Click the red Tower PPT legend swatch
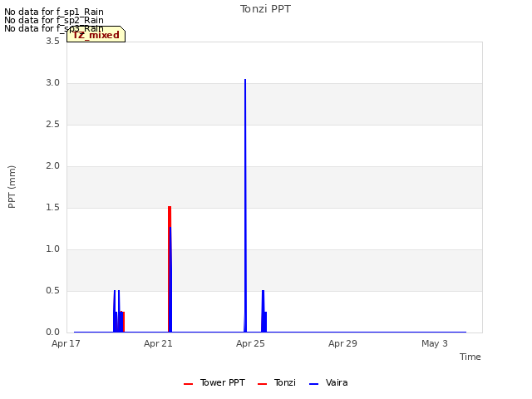Viewport: 532px width, 399px height. pyautogui.click(x=189, y=384)
